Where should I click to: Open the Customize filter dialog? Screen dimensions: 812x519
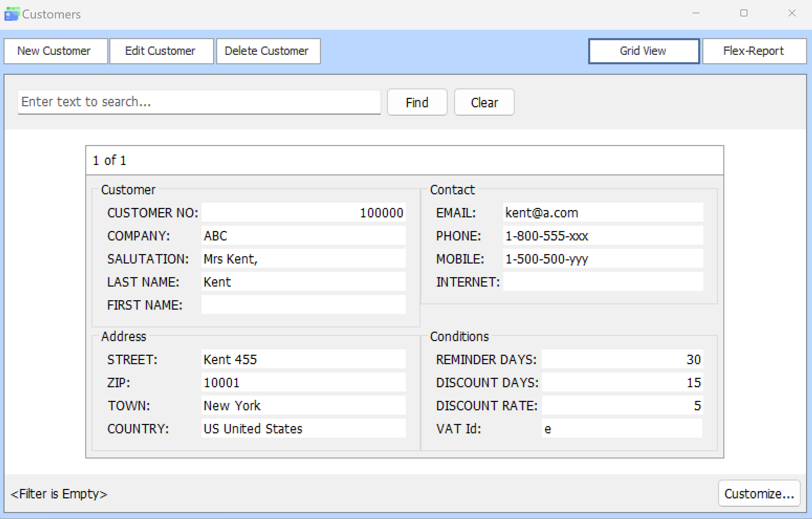pyautogui.click(x=759, y=493)
